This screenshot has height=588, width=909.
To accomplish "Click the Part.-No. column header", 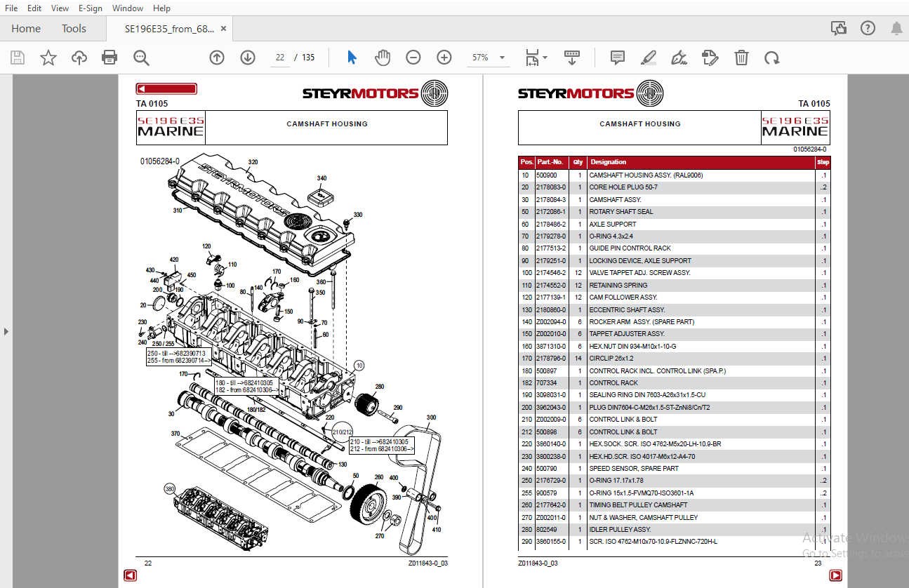I will pyautogui.click(x=550, y=162).
